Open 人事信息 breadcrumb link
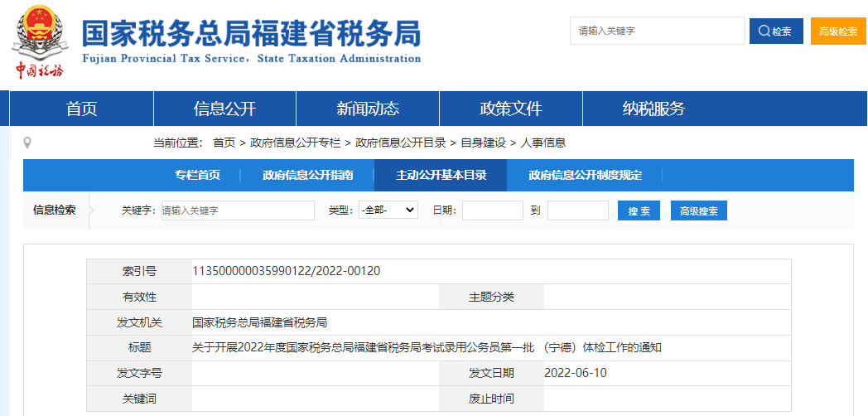868x416 pixels. click(543, 143)
